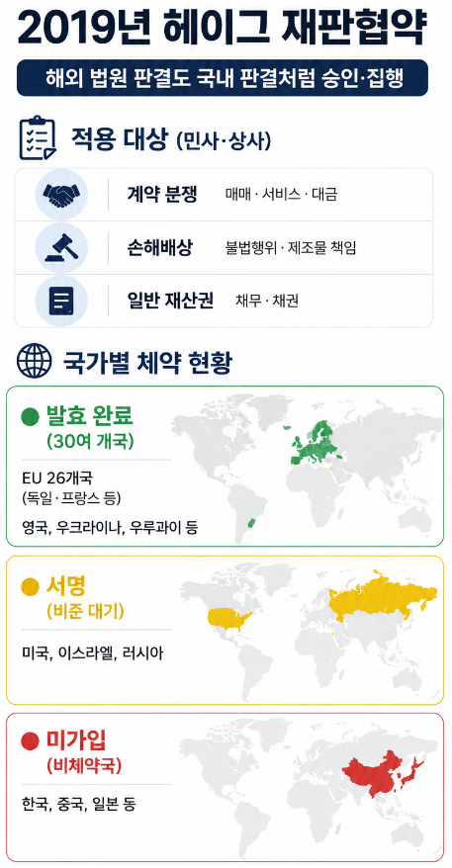Image resolution: width=452 pixels, height=868 pixels.
Task: Click the text 채무 · 채권
Action: tap(267, 302)
